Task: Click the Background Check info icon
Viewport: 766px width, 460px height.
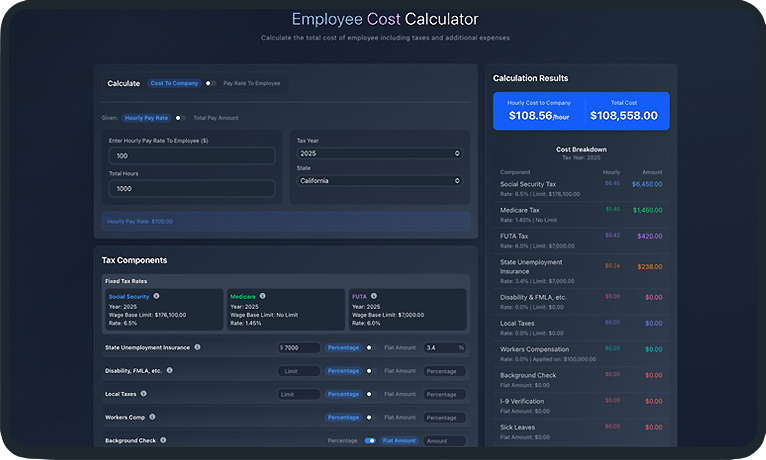Action: (x=162, y=440)
